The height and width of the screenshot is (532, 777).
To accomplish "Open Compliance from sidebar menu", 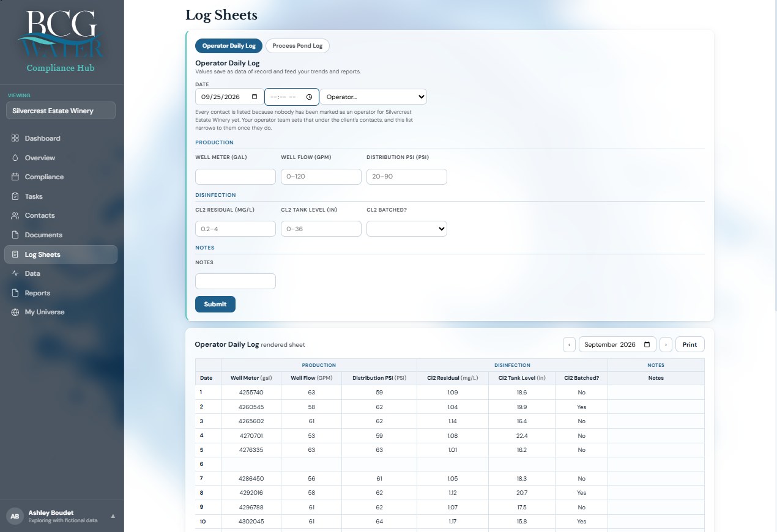I will pos(61,177).
